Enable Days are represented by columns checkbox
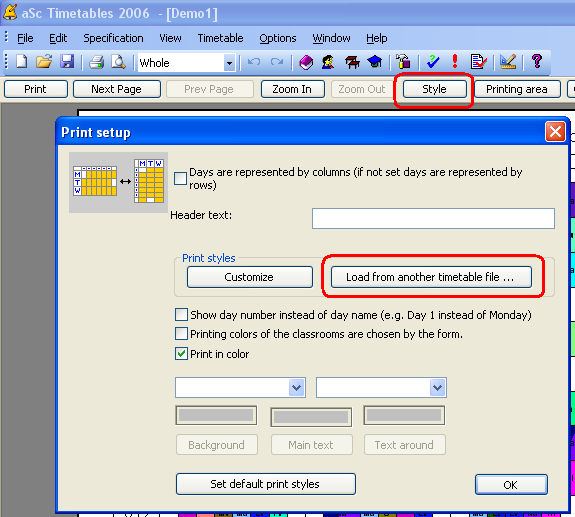The width and height of the screenshot is (575, 517). [x=180, y=179]
